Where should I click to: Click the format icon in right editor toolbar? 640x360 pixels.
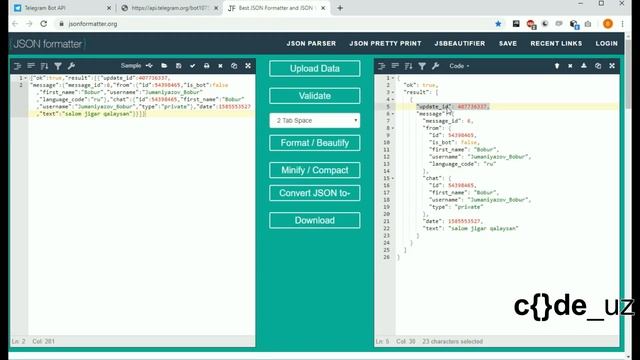pos(382,66)
